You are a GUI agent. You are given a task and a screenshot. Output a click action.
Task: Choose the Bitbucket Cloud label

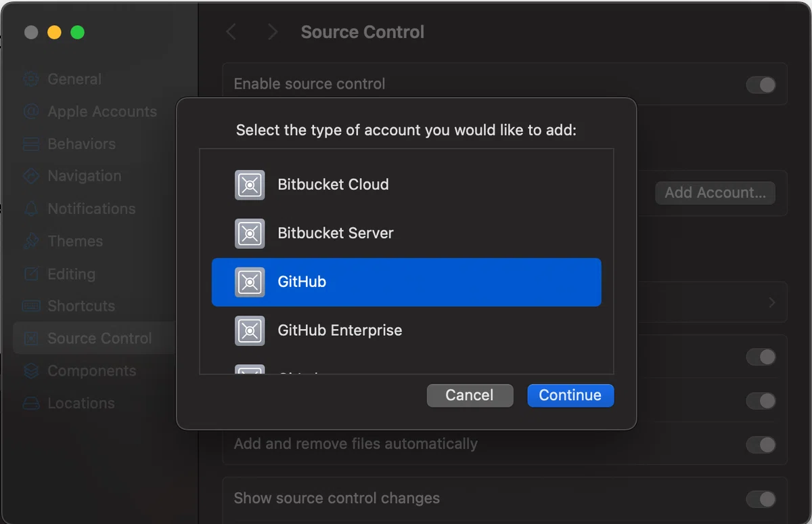pos(333,185)
